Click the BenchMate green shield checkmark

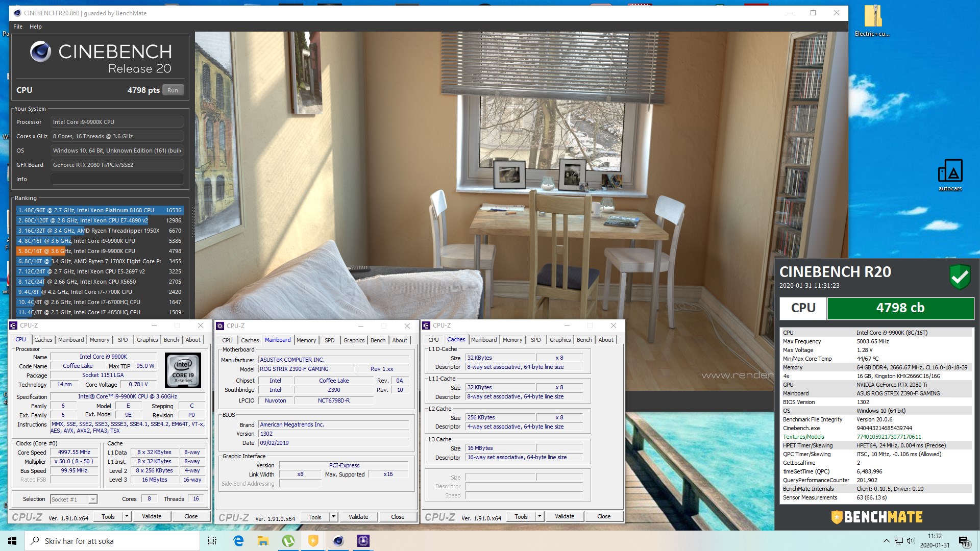(960, 277)
